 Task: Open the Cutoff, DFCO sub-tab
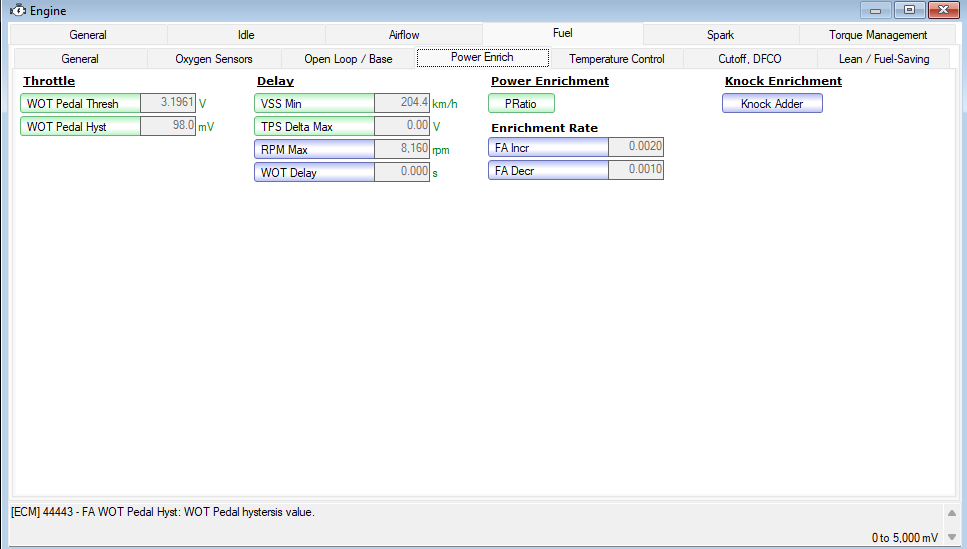tap(749, 59)
